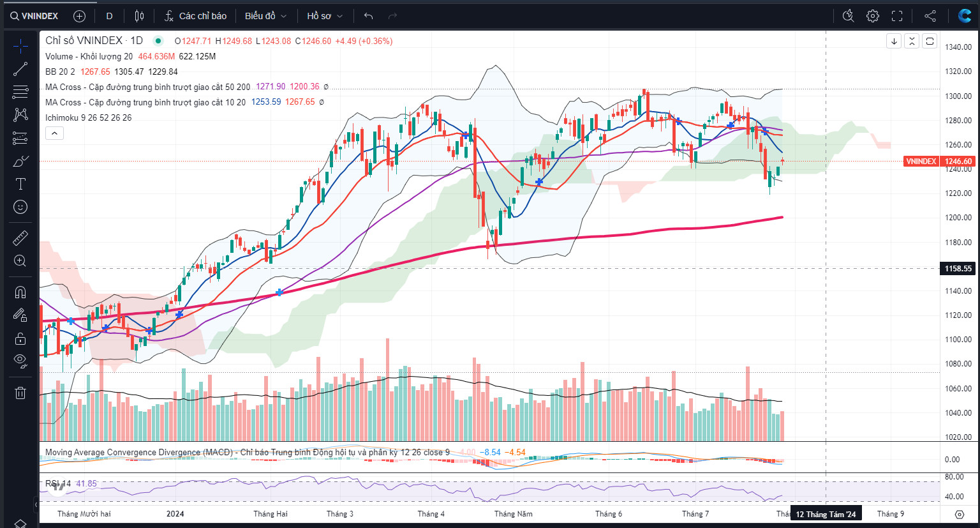This screenshot has width=980, height=528.
Task: Click the VNINDEX 1246.60 price label
Action: (939, 162)
